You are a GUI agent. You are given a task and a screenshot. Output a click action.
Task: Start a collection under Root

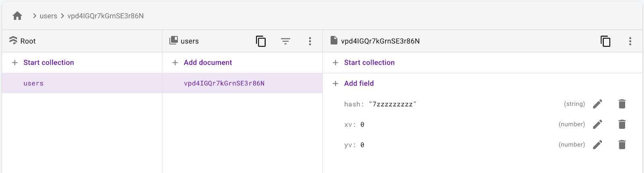point(48,62)
